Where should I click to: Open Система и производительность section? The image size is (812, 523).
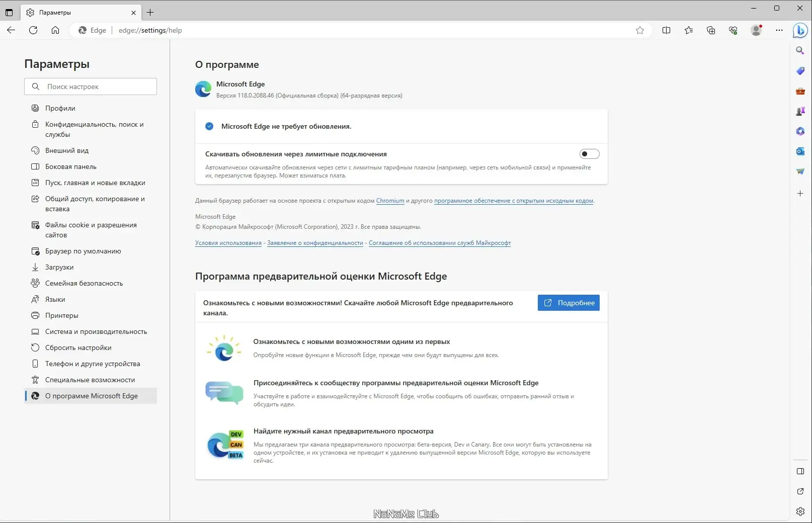coord(91,331)
